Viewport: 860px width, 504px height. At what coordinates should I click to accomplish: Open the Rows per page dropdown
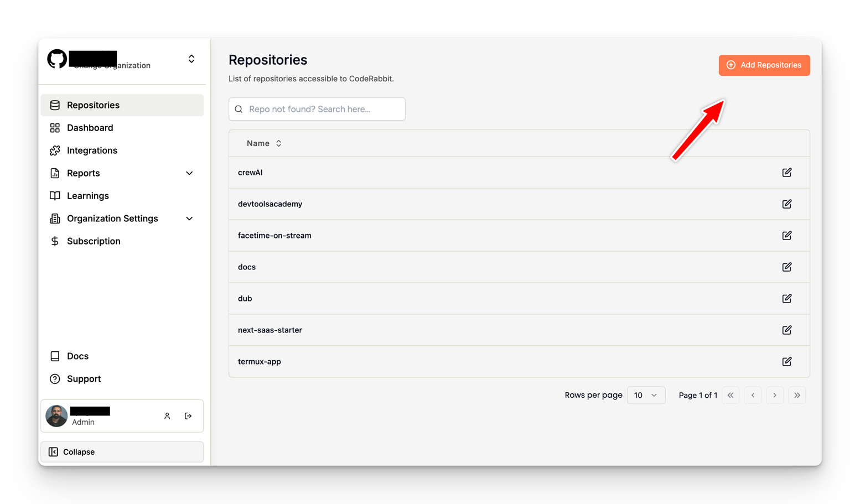click(645, 395)
